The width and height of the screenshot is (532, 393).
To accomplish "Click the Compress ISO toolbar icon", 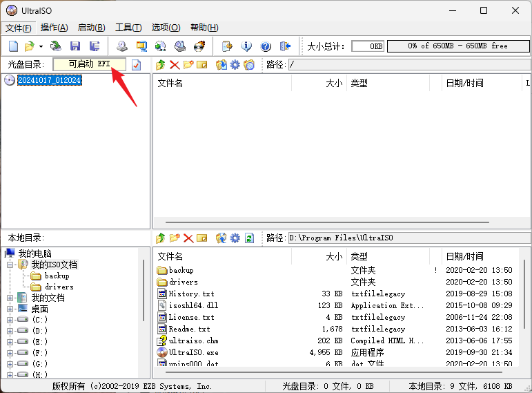I will point(141,46).
